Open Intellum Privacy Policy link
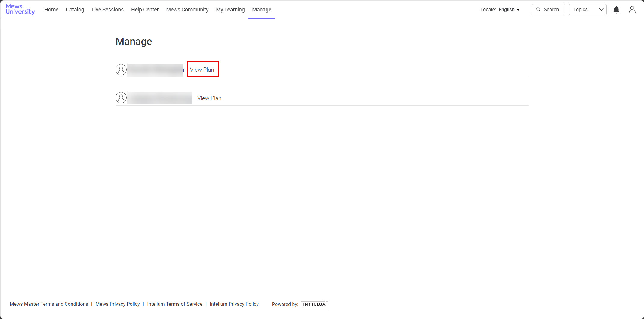The width and height of the screenshot is (644, 319). 234,304
